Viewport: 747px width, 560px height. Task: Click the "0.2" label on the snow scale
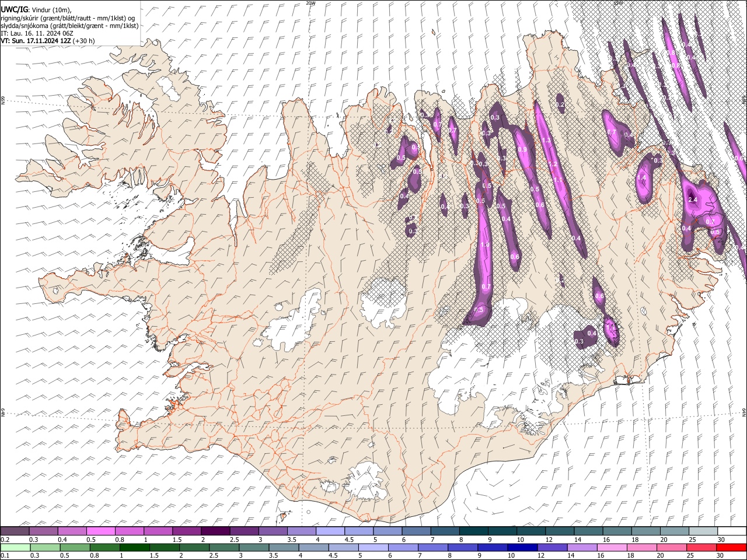(x=4, y=540)
